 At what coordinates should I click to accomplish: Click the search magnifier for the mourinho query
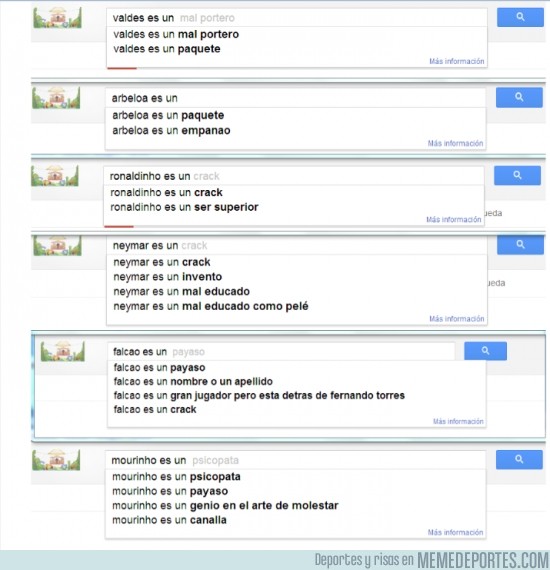coord(519,459)
